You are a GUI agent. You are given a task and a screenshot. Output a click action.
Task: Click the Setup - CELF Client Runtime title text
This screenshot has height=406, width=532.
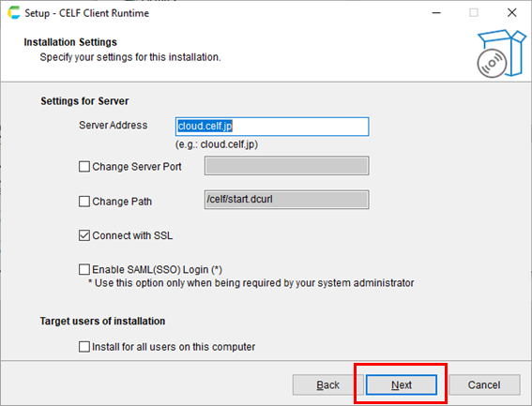pyautogui.click(x=87, y=13)
